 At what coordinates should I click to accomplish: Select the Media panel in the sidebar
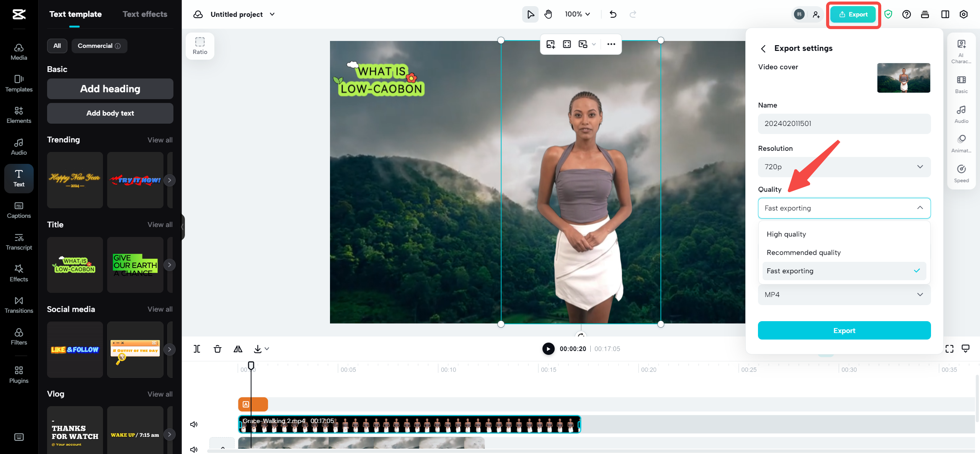tap(18, 51)
